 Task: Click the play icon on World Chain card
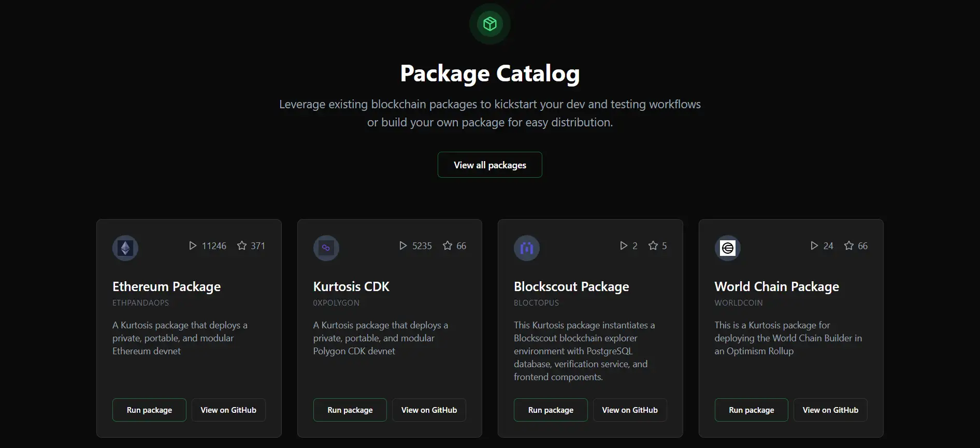[x=814, y=245]
